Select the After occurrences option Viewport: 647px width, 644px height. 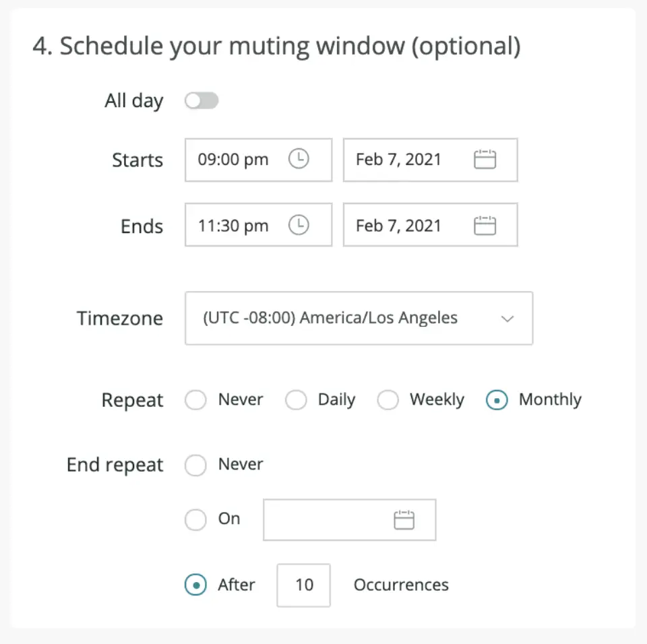[195, 585]
